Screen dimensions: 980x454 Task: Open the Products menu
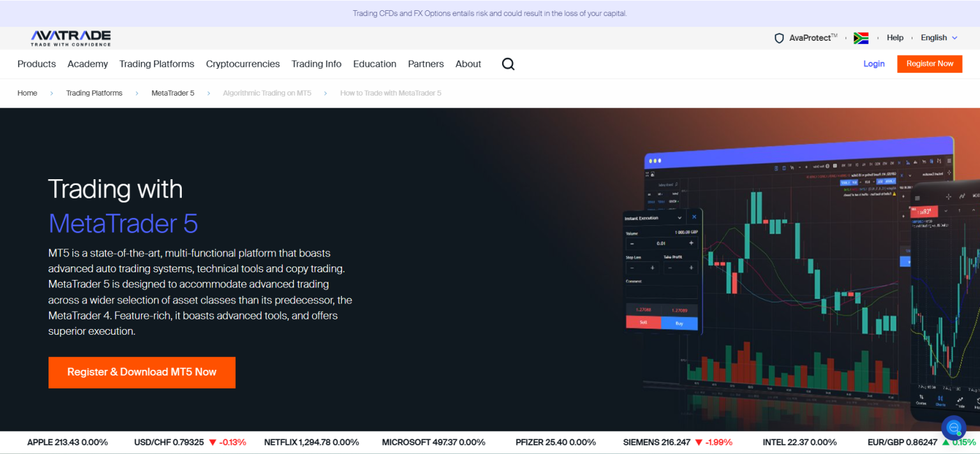coord(36,64)
